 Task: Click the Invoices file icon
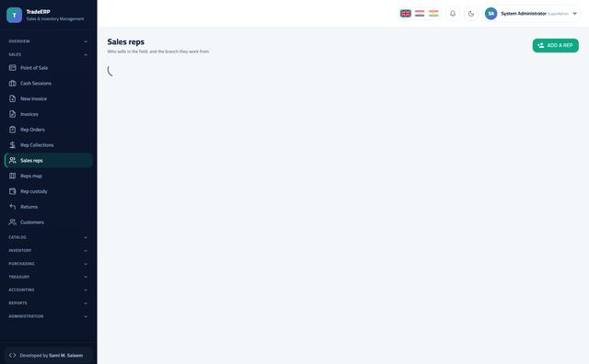click(x=12, y=114)
